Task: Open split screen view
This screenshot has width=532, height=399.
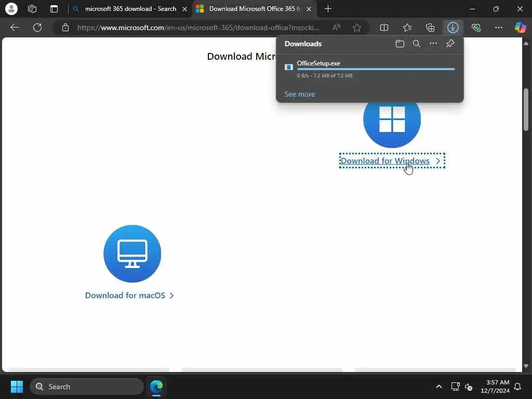Action: pyautogui.click(x=384, y=28)
